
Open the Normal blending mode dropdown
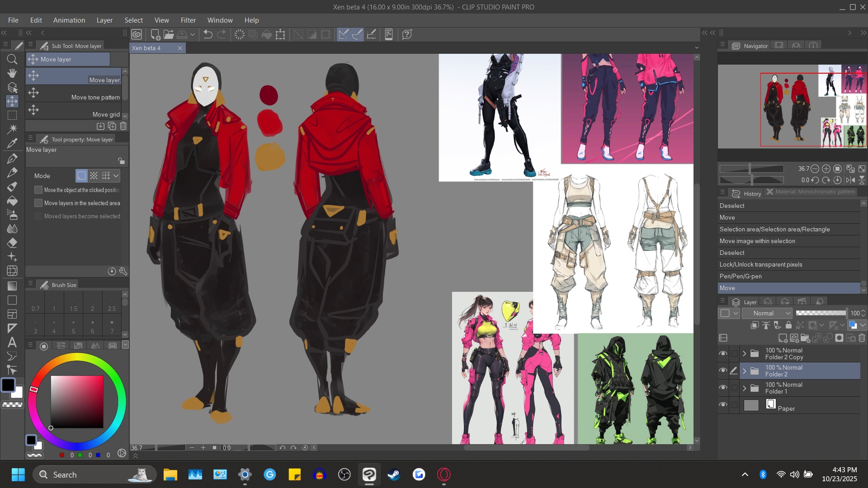tap(767, 313)
